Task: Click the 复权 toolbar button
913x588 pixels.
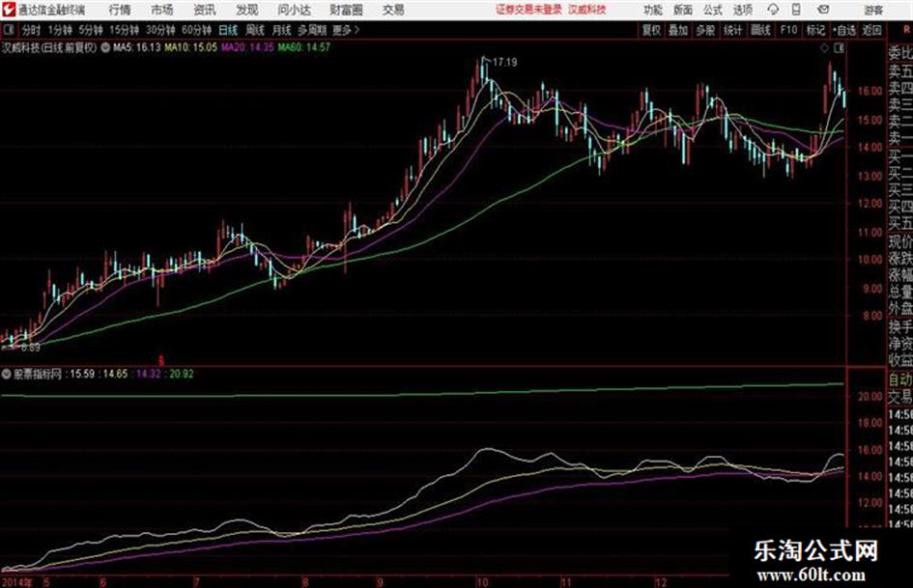Action: (651, 30)
